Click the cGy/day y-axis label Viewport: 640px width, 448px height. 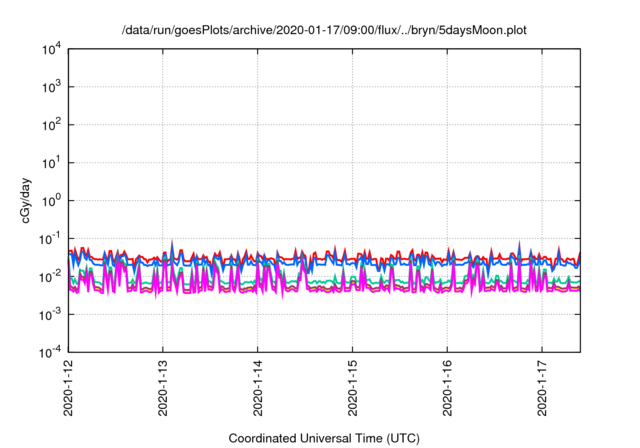(26, 200)
